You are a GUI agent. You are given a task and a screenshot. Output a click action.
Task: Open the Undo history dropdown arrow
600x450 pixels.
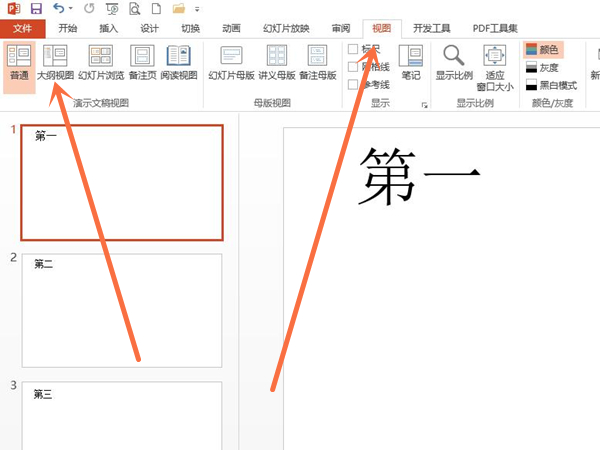pos(70,9)
